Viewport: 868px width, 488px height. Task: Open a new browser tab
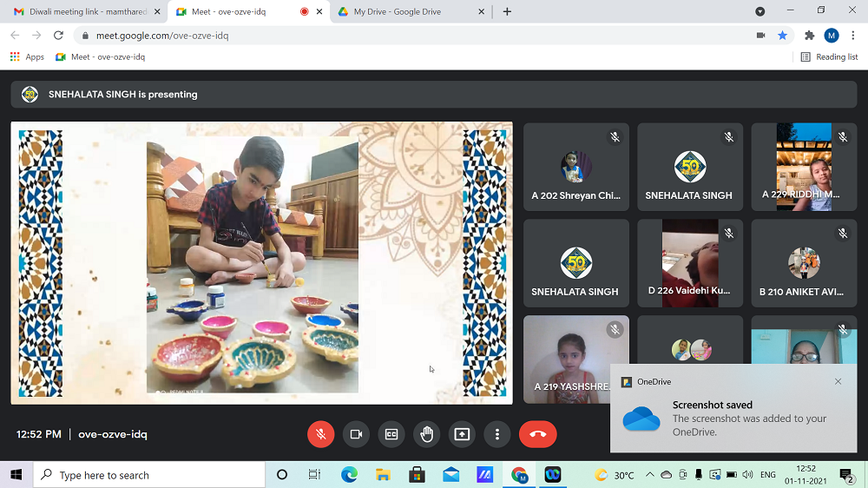507,11
